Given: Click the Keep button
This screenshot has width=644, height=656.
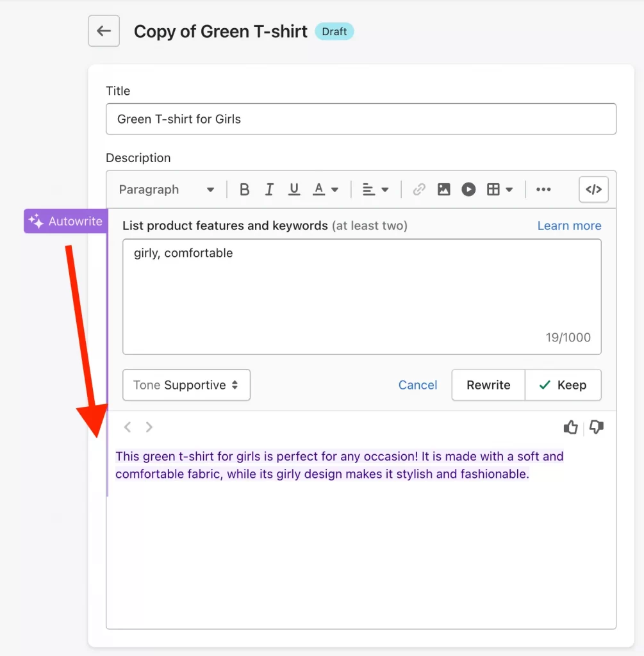Looking at the screenshot, I should 563,385.
